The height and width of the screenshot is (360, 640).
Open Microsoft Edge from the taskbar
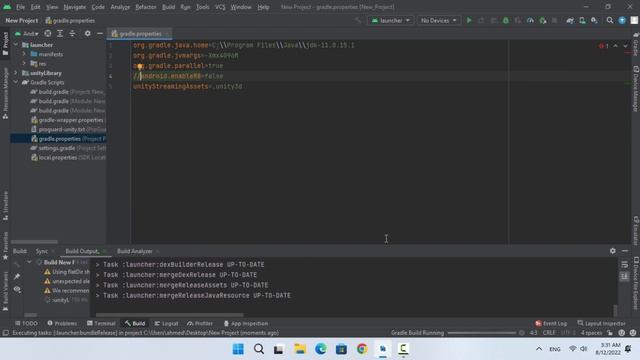pos(320,349)
